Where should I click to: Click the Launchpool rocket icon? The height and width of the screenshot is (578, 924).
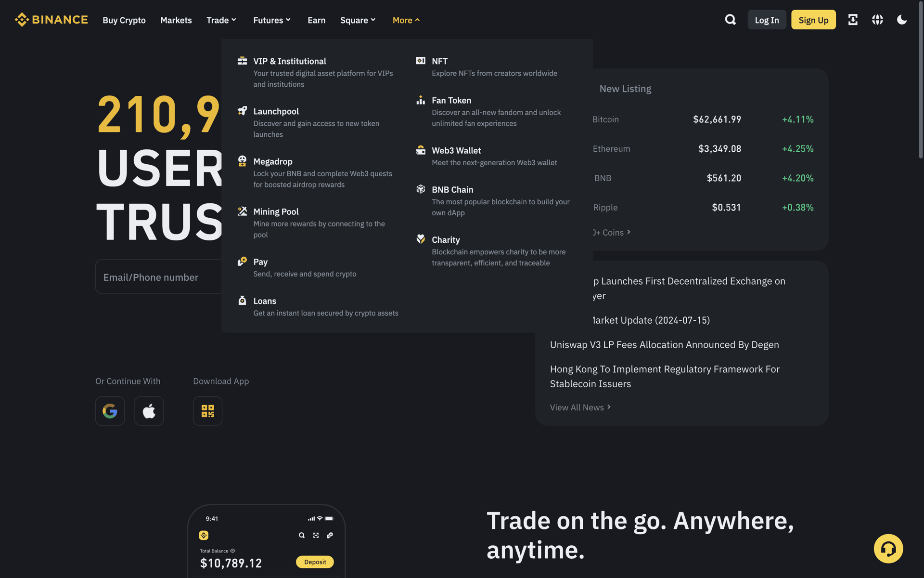click(x=242, y=111)
